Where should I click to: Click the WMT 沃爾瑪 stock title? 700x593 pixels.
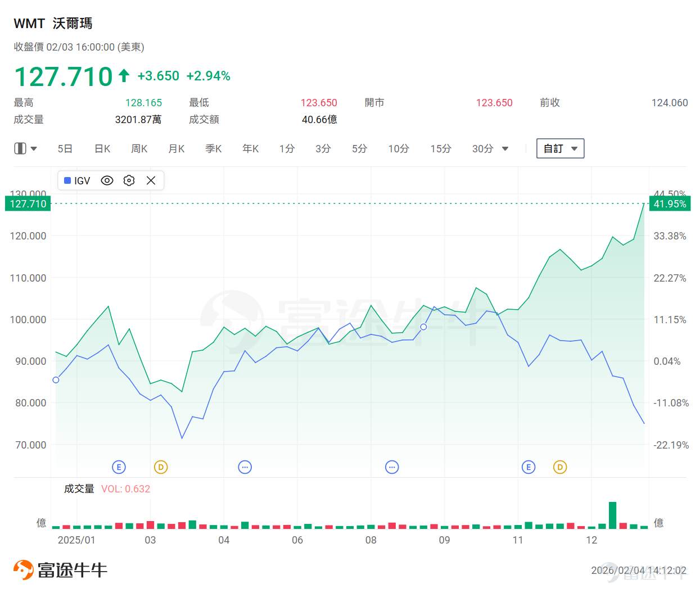pyautogui.click(x=53, y=24)
